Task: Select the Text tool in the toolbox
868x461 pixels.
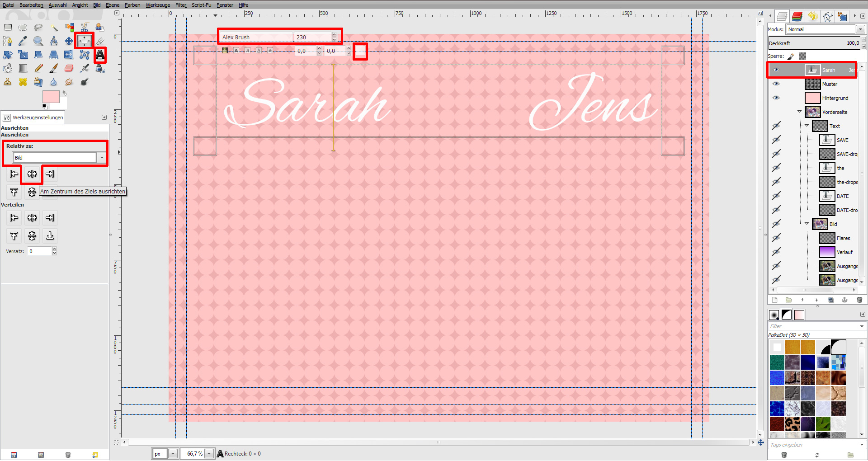Action: (x=99, y=55)
